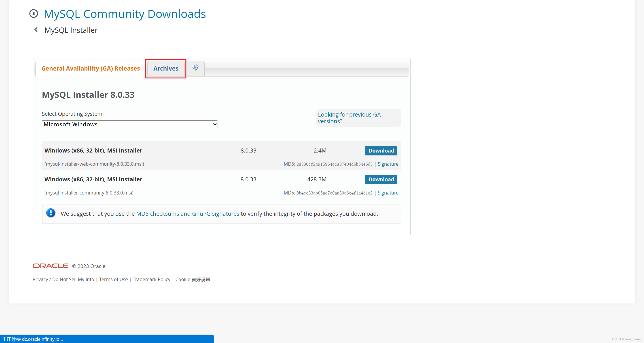Click the 428.3M file size value
Image resolution: width=644 pixels, height=343 pixels.
tap(316, 179)
